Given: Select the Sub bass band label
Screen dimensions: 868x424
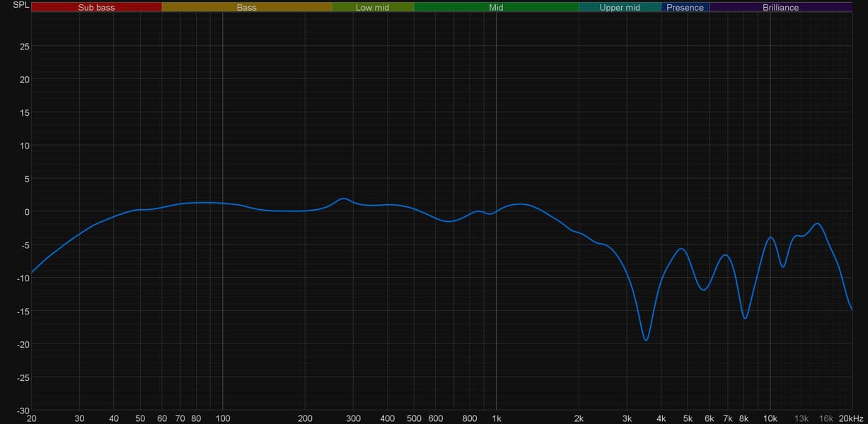Looking at the screenshot, I should (96, 7).
